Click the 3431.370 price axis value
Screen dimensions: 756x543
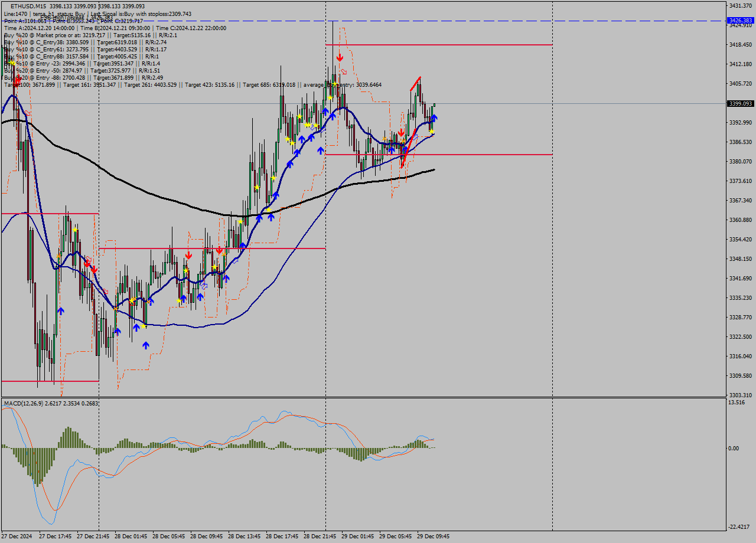coord(740,5)
